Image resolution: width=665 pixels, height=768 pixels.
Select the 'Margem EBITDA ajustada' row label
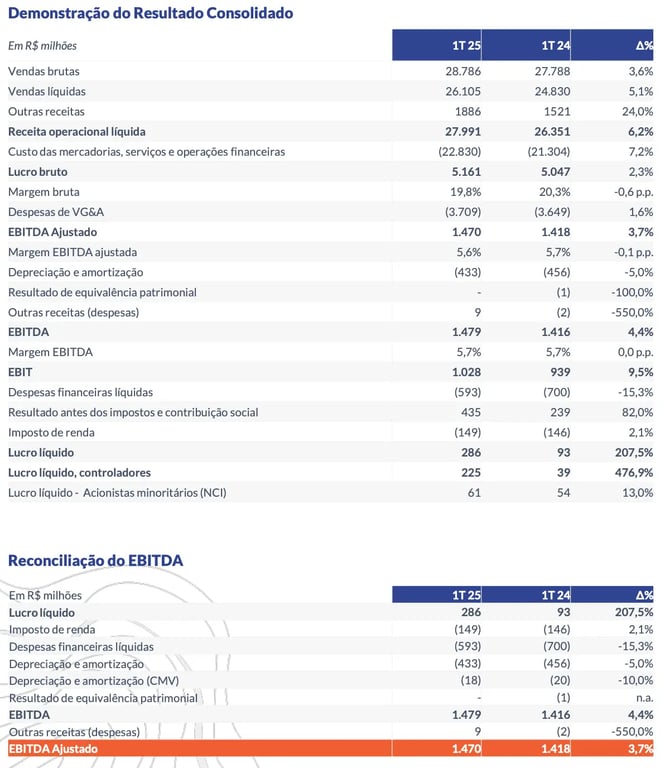[x=72, y=252]
